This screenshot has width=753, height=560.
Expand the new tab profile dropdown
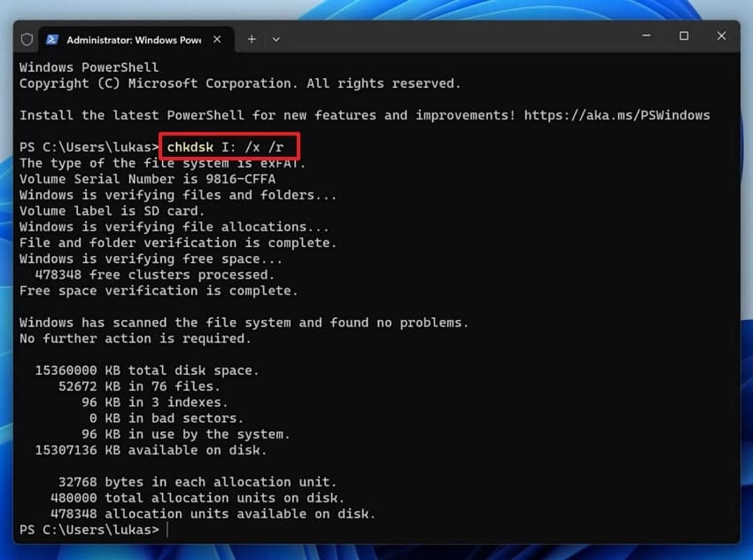click(276, 39)
